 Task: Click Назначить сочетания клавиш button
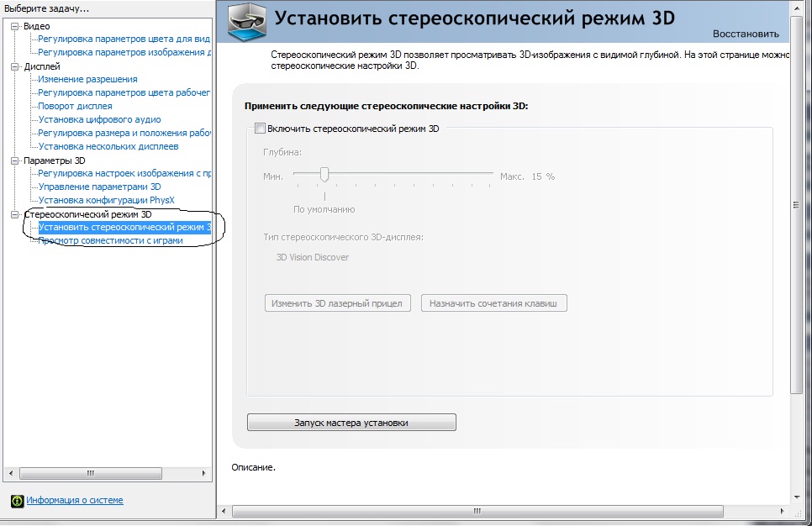[494, 303]
